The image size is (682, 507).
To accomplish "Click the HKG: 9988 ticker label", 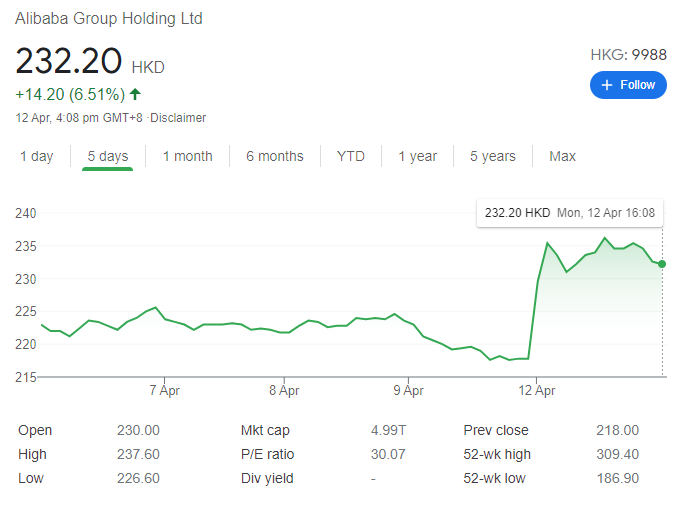I will [x=628, y=55].
